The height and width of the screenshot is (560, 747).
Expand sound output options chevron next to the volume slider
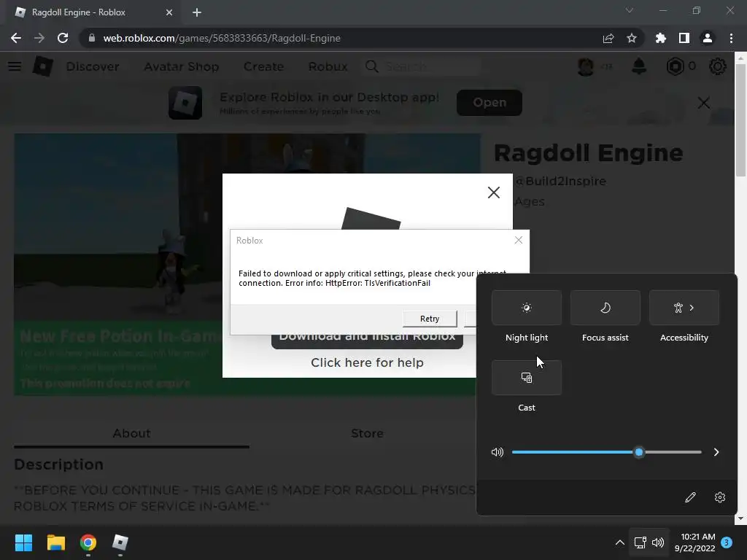[x=716, y=452]
